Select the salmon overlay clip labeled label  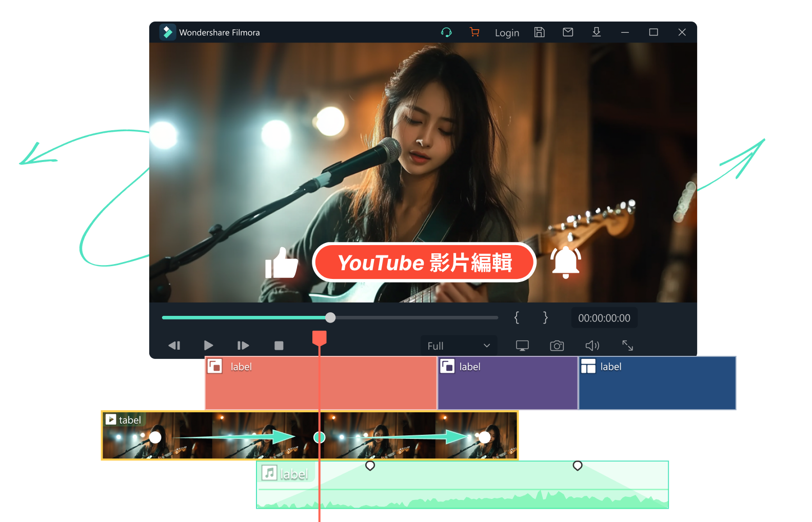(321, 383)
